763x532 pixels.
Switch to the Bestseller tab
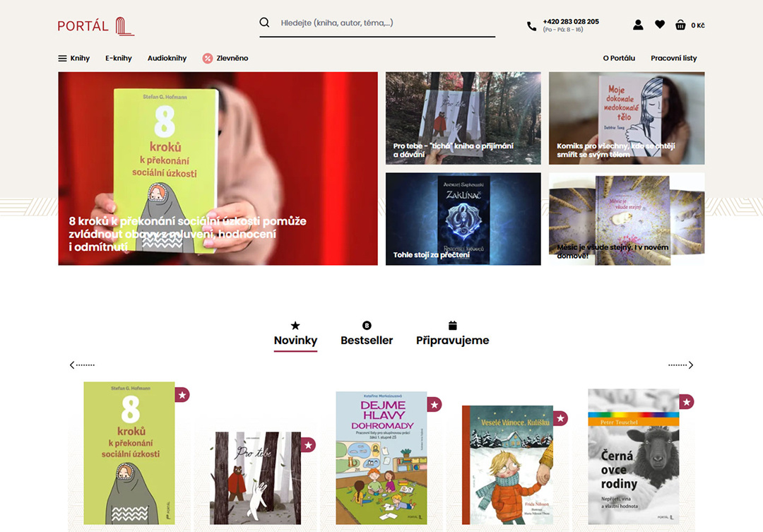tap(367, 340)
